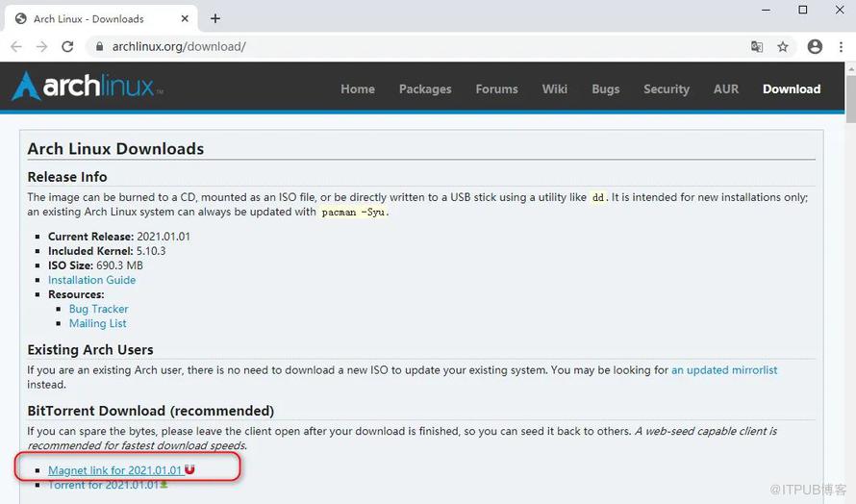Viewport: 856px width, 504px height.
Task: Click the magnet icon beside the magnet link
Action: tap(189, 469)
